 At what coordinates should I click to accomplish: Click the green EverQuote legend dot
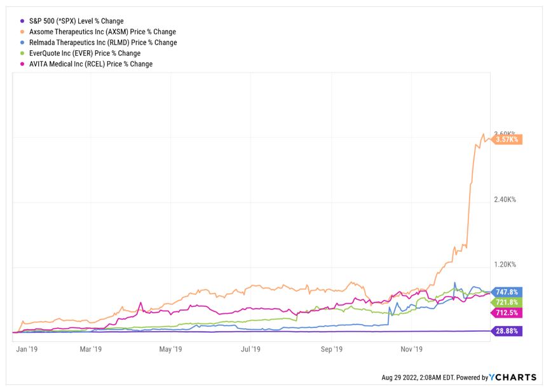pyautogui.click(x=23, y=53)
